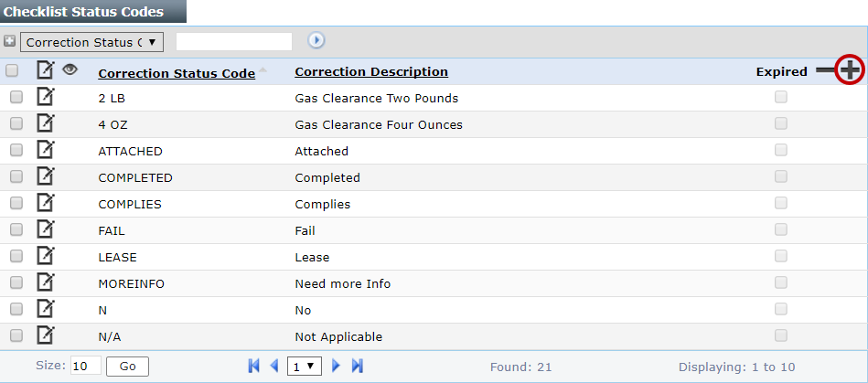Jump to the last page arrow

click(x=357, y=366)
